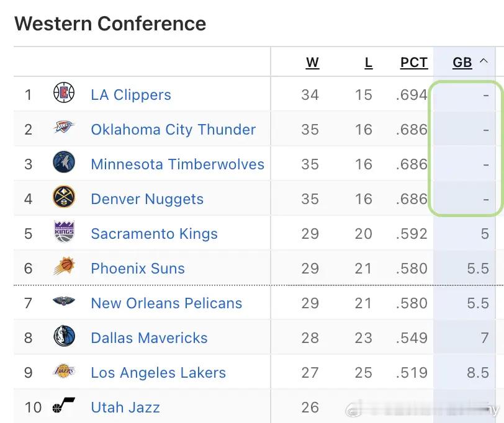Toggle sort arrow beside GB header
504x423 pixels.
coord(484,62)
